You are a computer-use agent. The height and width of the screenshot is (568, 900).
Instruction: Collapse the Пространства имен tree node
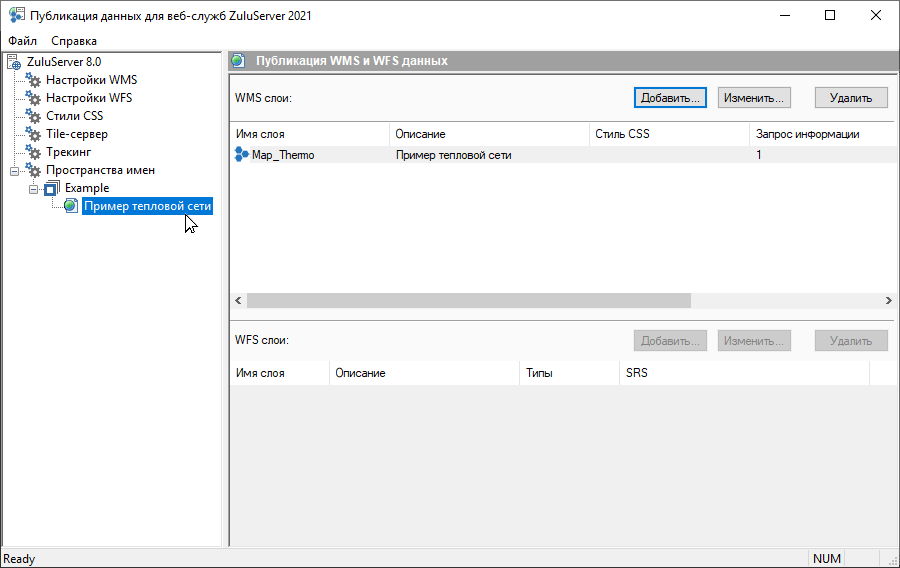pos(14,171)
